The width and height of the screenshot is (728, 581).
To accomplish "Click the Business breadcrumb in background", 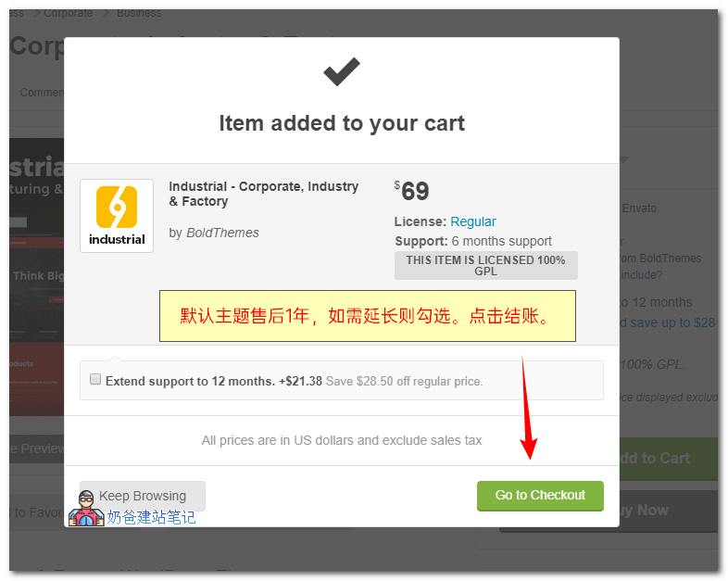I will click(139, 13).
